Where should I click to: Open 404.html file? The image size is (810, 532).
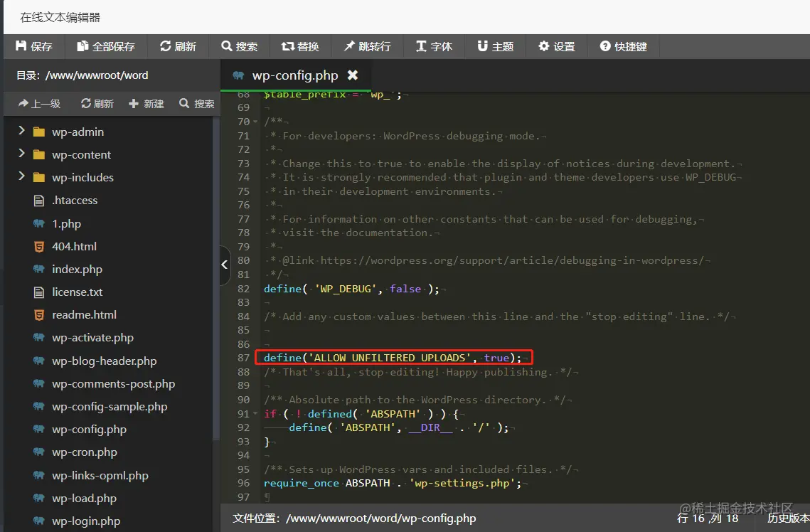tap(75, 246)
